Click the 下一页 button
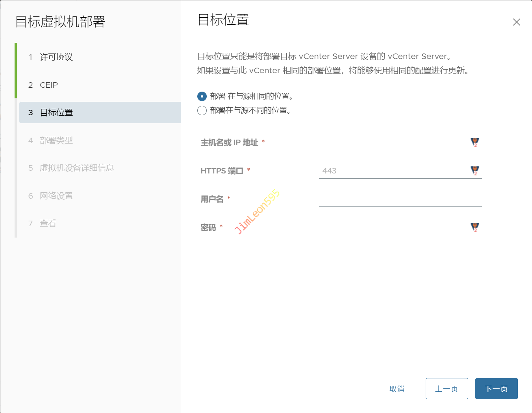Screen dimensions: 532x413 pyautogui.click(x=496, y=389)
